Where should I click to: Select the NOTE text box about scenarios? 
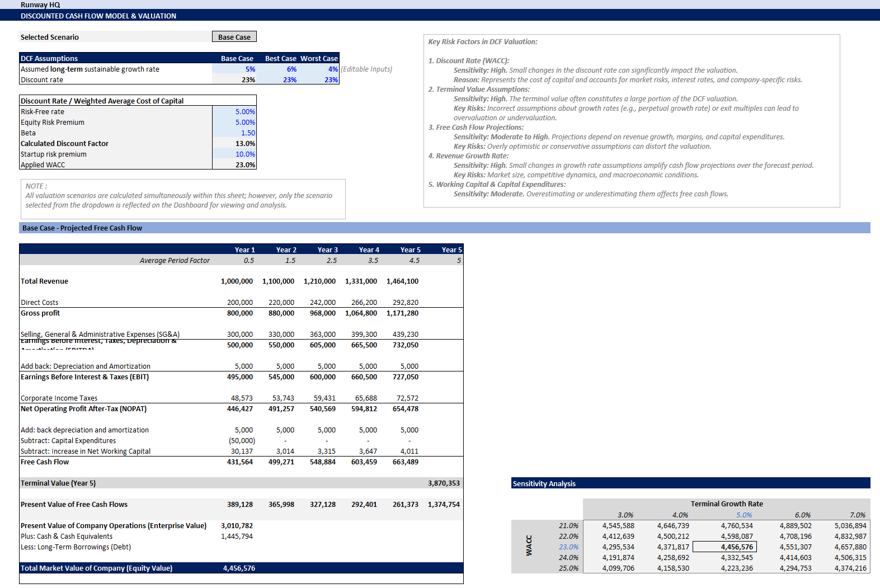[x=183, y=199]
